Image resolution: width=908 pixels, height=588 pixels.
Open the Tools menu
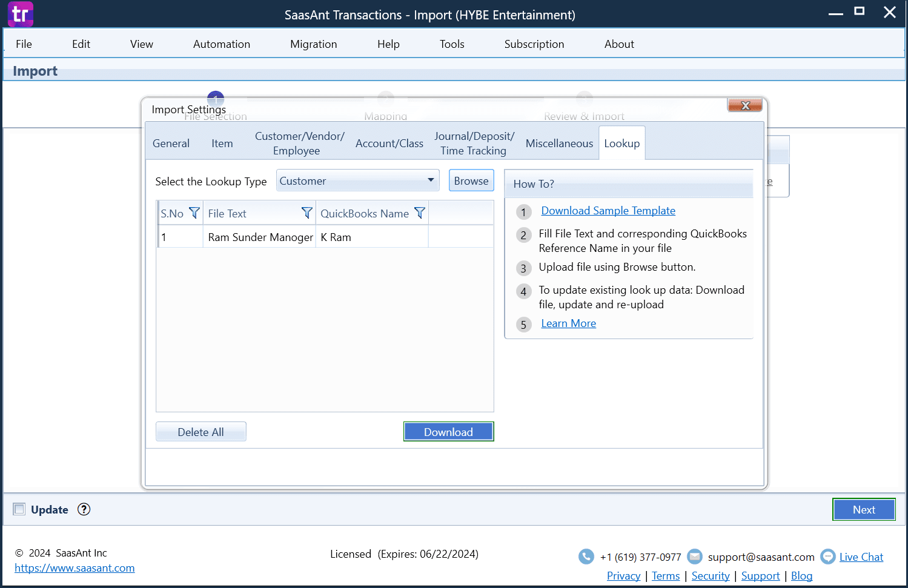point(452,44)
